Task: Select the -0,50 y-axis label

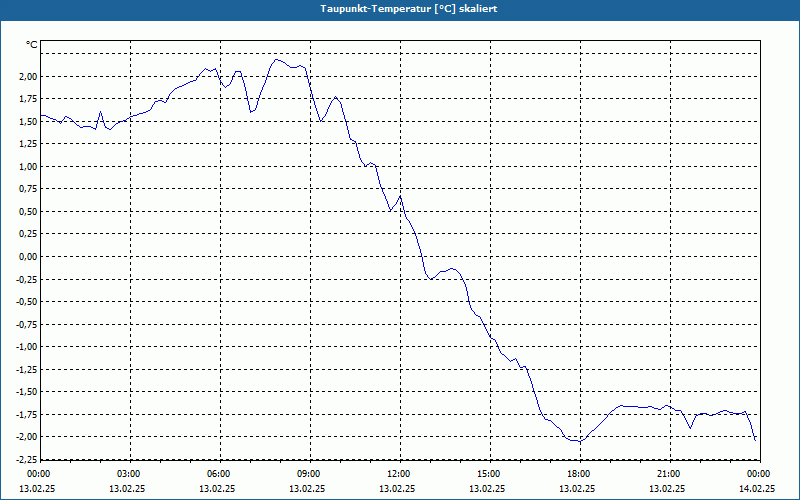Action: click(28, 302)
